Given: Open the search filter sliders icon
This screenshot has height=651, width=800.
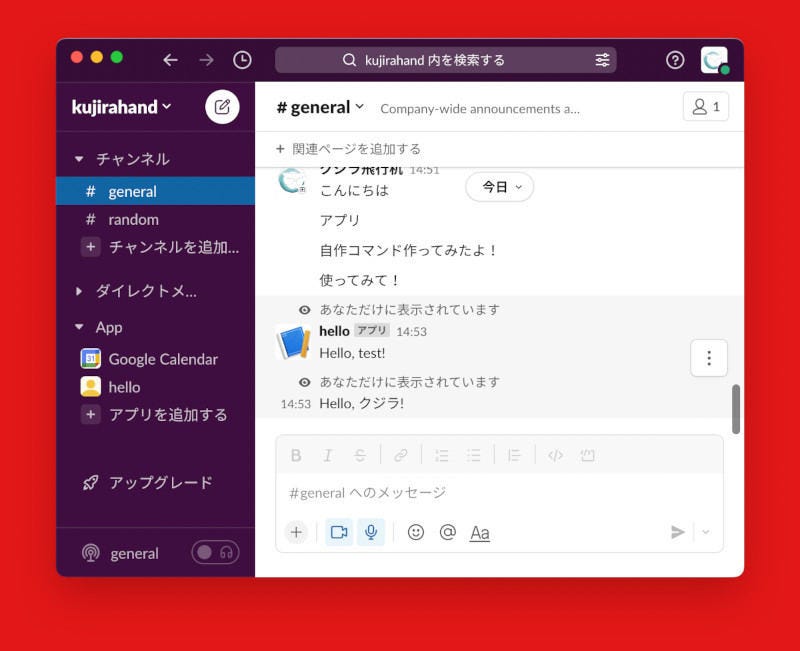Looking at the screenshot, I should click(602, 60).
